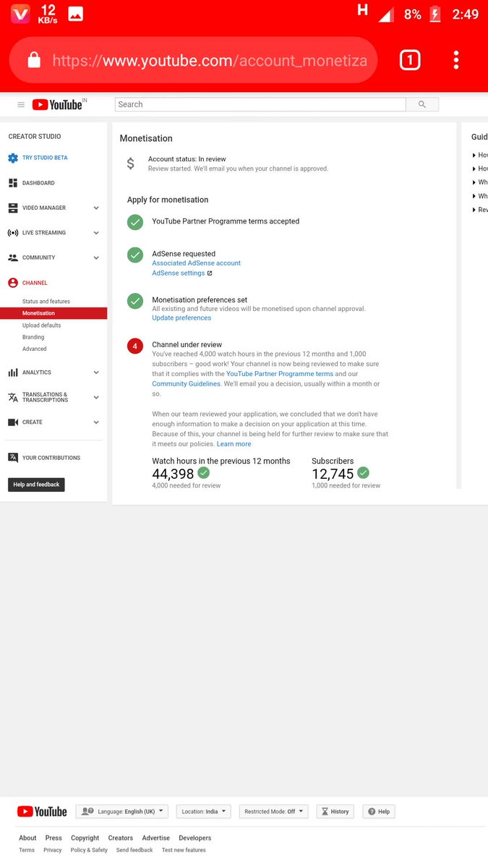Click green check beside Partner Programme terms accepted
The height and width of the screenshot is (868, 488).
[x=135, y=222]
